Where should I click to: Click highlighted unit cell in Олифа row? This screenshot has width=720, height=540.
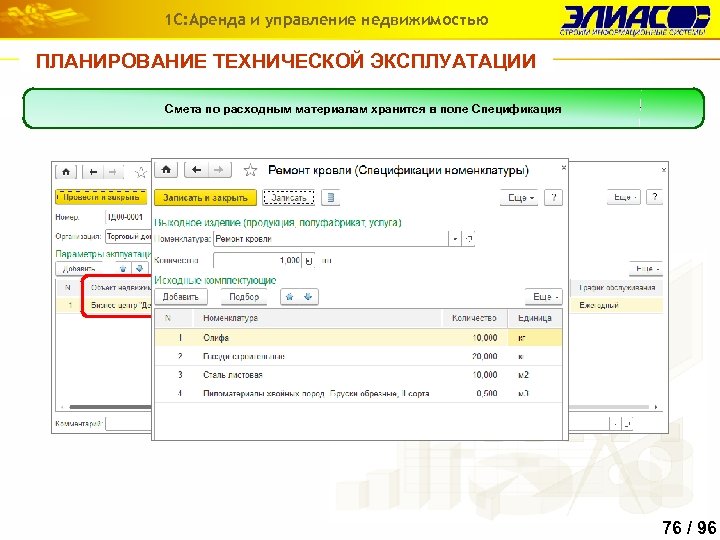tap(534, 338)
